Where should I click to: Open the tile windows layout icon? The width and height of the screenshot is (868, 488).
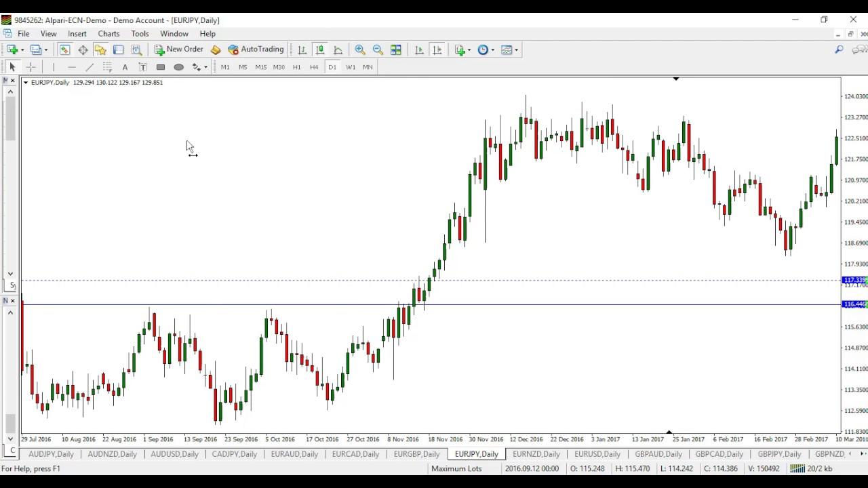[396, 49]
